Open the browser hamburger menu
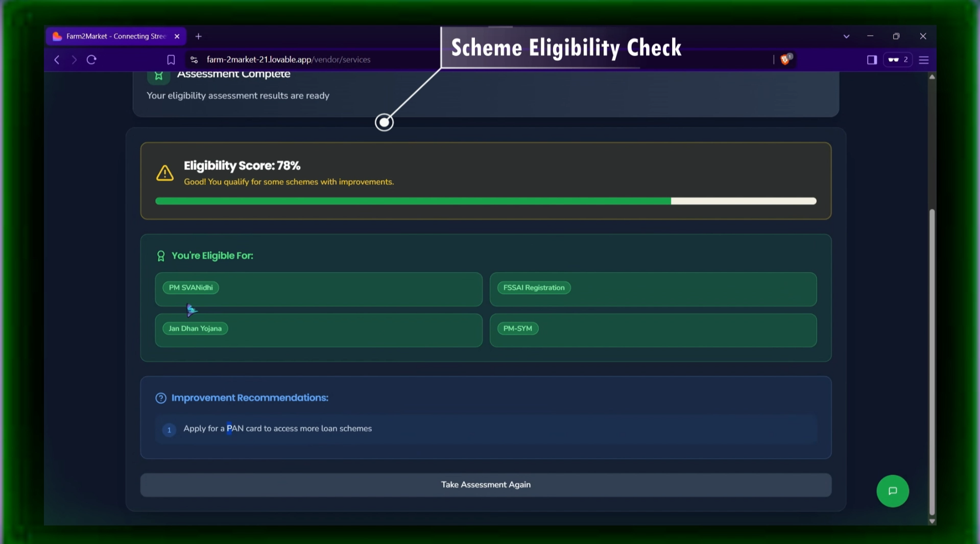980x544 pixels. coord(923,60)
